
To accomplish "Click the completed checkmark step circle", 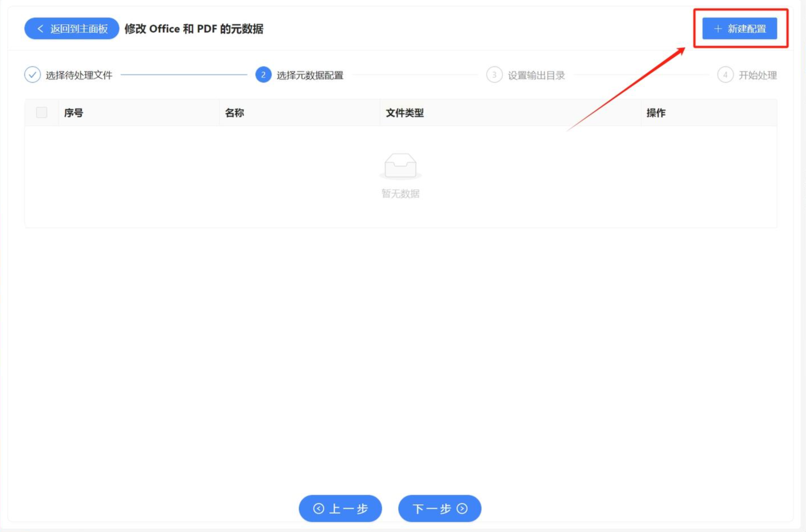I will (x=32, y=75).
